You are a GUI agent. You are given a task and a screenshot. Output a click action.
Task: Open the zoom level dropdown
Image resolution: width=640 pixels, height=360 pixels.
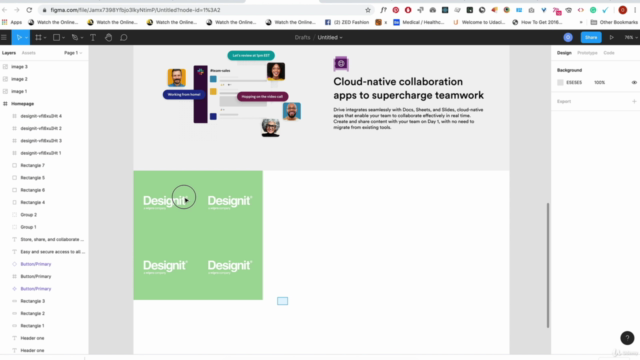click(631, 38)
